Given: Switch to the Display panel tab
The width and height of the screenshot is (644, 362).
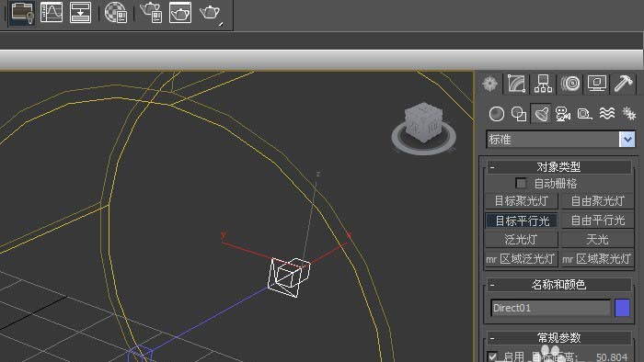Looking at the screenshot, I should click(597, 84).
